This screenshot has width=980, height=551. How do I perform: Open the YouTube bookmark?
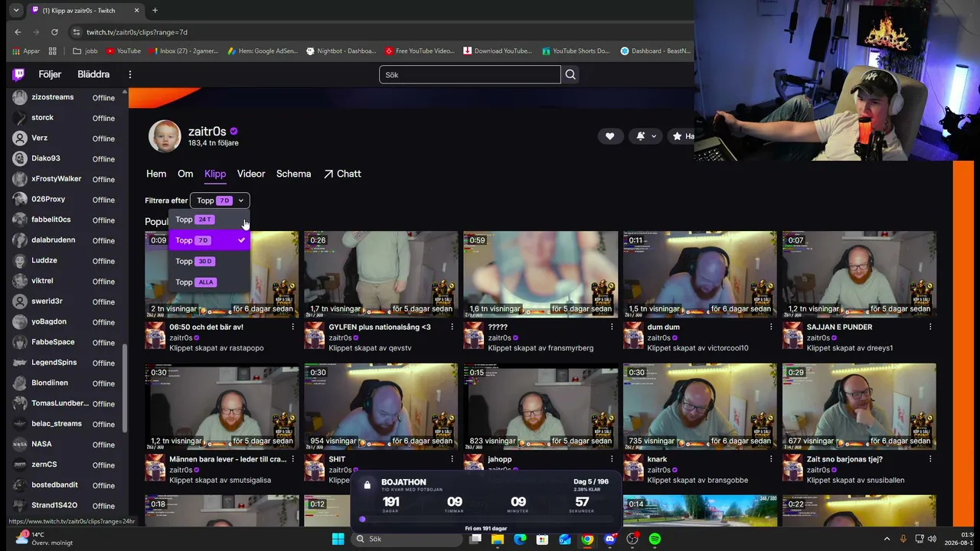[x=124, y=51]
